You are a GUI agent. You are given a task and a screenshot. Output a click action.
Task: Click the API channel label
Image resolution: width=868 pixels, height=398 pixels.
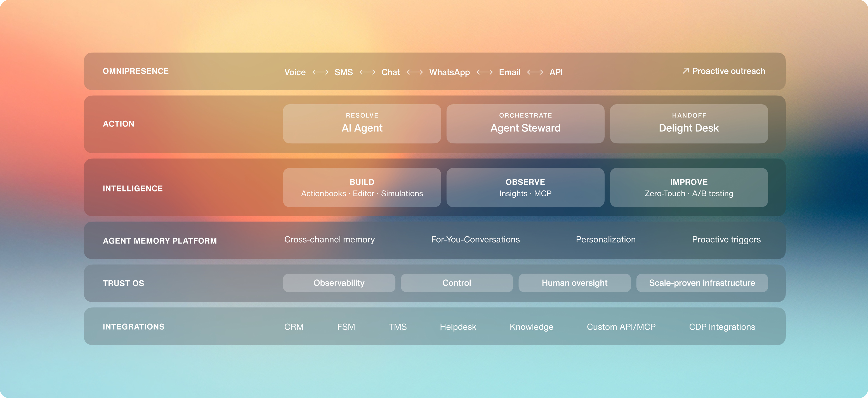[556, 72]
